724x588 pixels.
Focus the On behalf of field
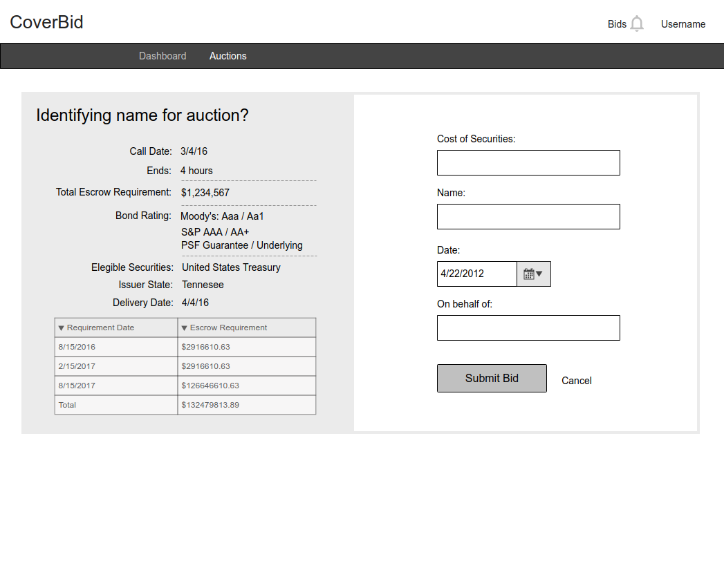528,328
